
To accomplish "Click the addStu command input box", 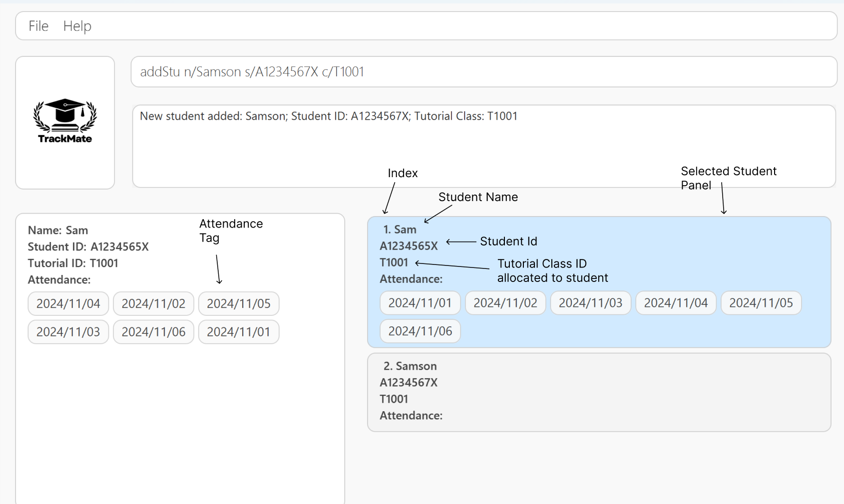I will [483, 72].
